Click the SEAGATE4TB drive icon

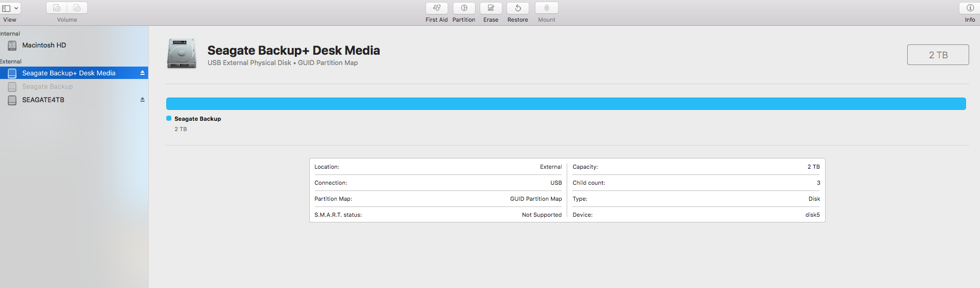12,100
